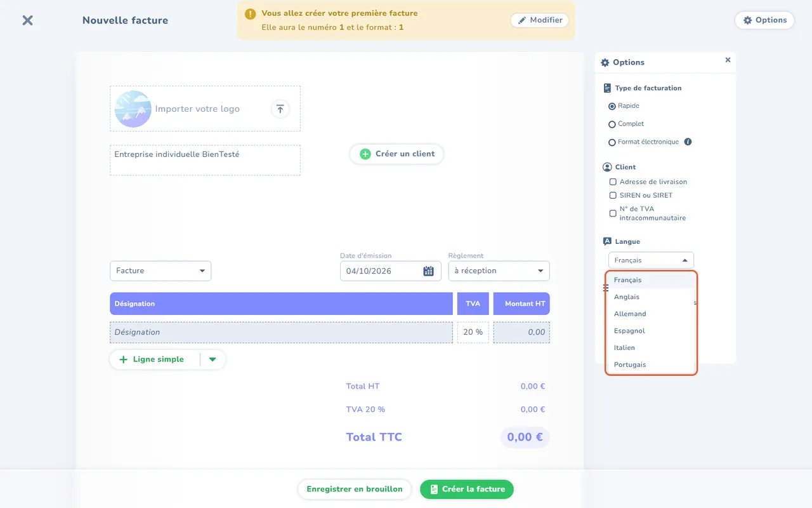Image resolution: width=812 pixels, height=508 pixels.
Task: Choose the Format électronique radio option
Action: pyautogui.click(x=612, y=142)
